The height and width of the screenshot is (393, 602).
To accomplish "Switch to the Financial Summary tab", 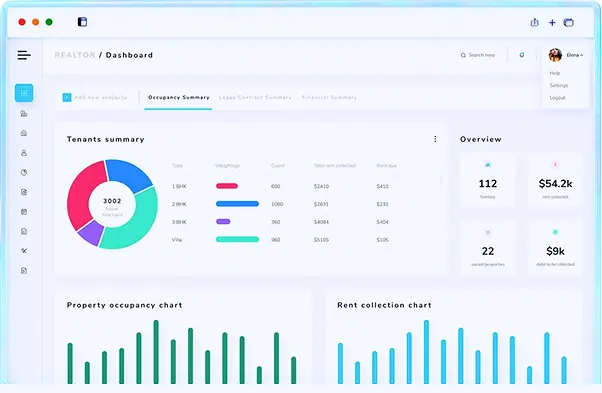I will [x=329, y=97].
